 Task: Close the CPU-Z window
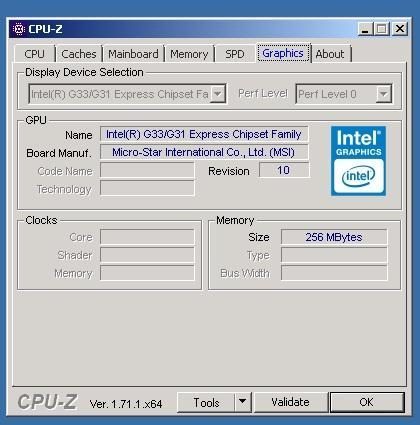pyautogui.click(x=399, y=29)
